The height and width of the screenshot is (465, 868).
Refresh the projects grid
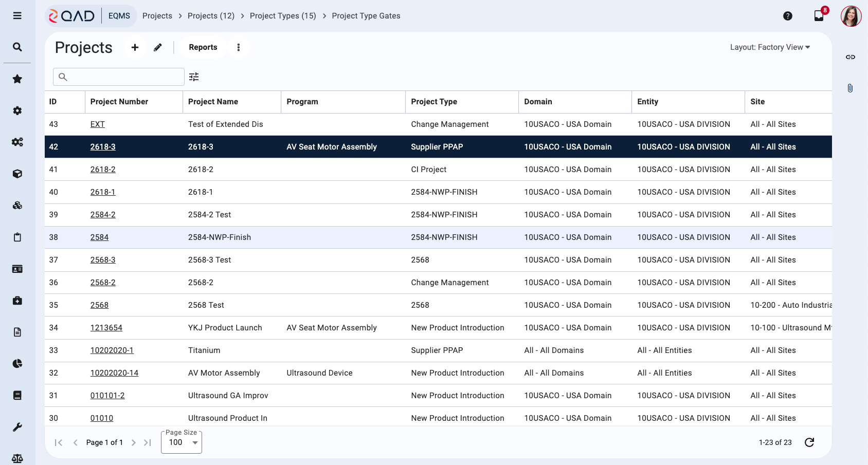click(x=809, y=442)
